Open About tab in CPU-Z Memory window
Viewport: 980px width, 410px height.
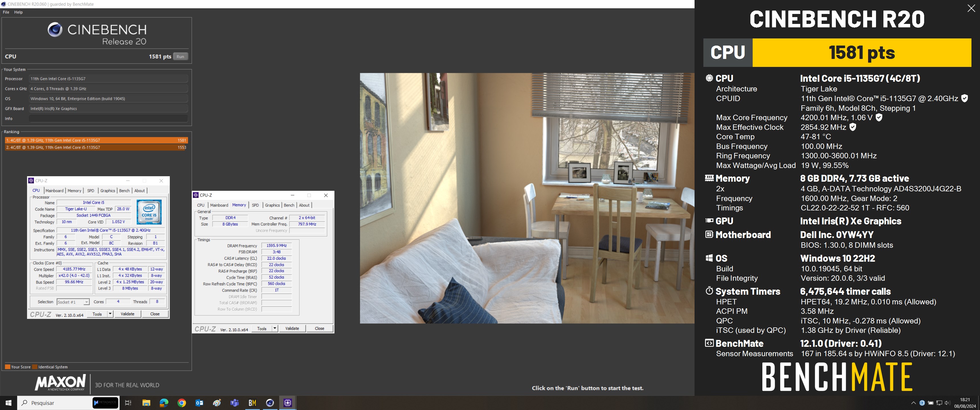coord(304,205)
